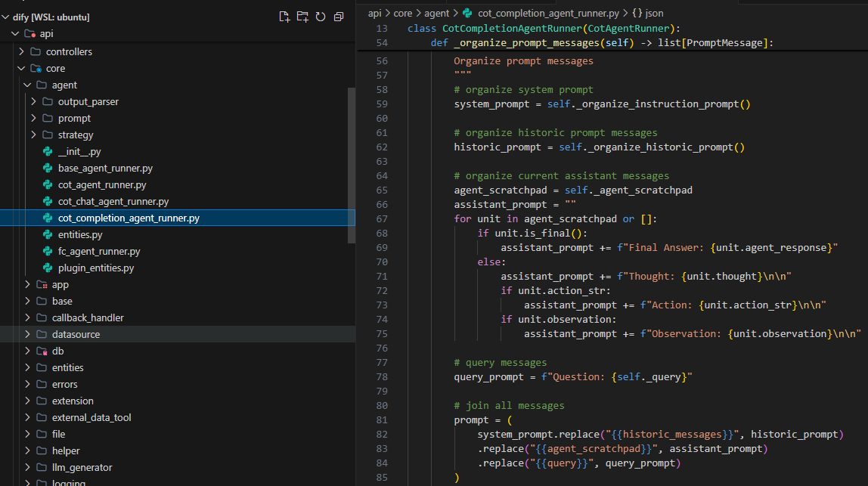Refresh the explorer with the refresh icon

pyautogui.click(x=321, y=17)
